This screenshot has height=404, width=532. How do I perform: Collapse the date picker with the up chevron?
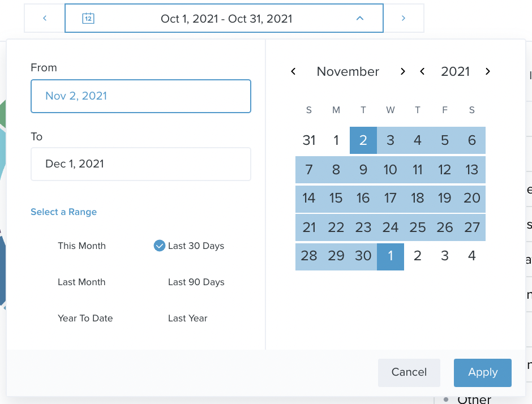(361, 18)
